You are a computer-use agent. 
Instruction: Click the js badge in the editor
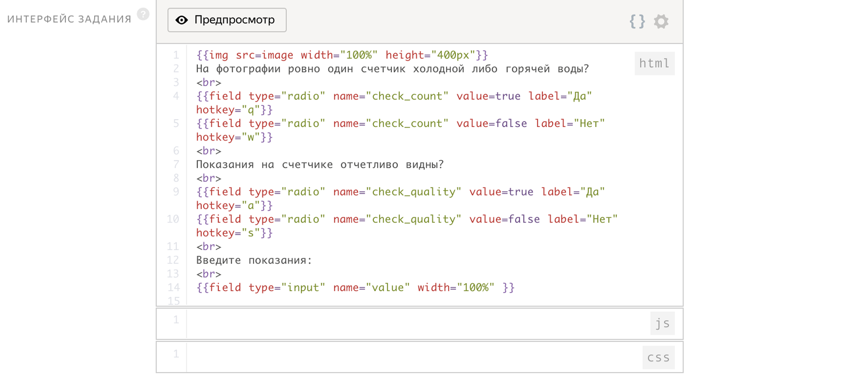click(662, 323)
